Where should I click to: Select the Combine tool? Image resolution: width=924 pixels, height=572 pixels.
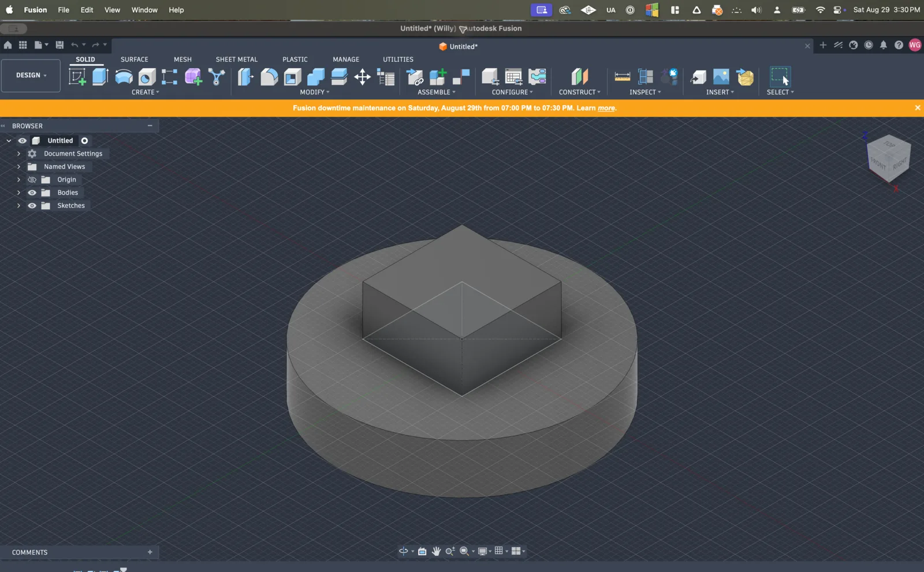[x=316, y=76]
